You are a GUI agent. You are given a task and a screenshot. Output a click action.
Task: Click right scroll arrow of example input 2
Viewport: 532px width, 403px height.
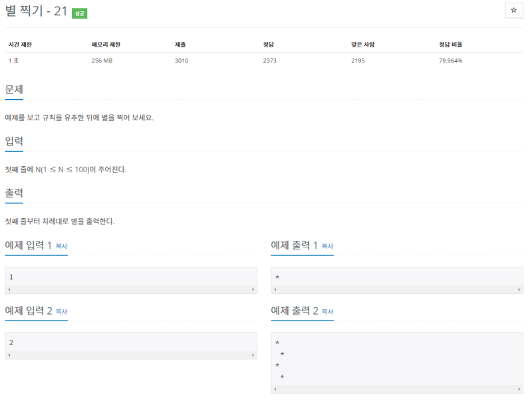pyautogui.click(x=253, y=355)
